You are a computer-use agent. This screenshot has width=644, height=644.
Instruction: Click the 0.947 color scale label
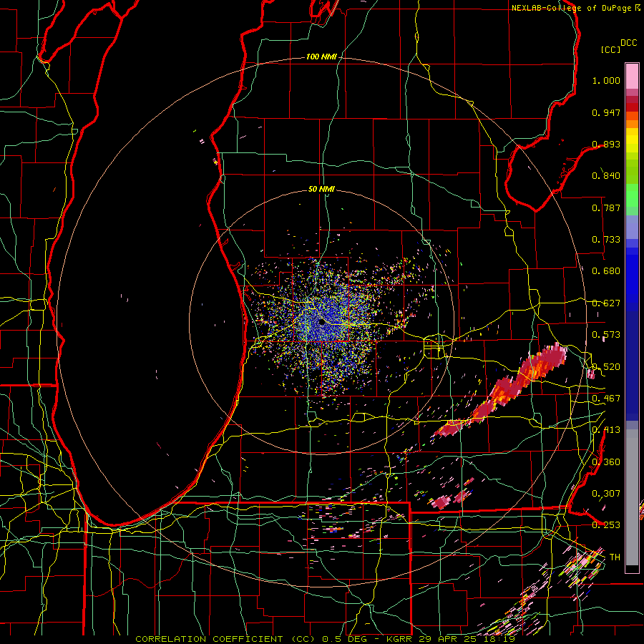click(606, 112)
